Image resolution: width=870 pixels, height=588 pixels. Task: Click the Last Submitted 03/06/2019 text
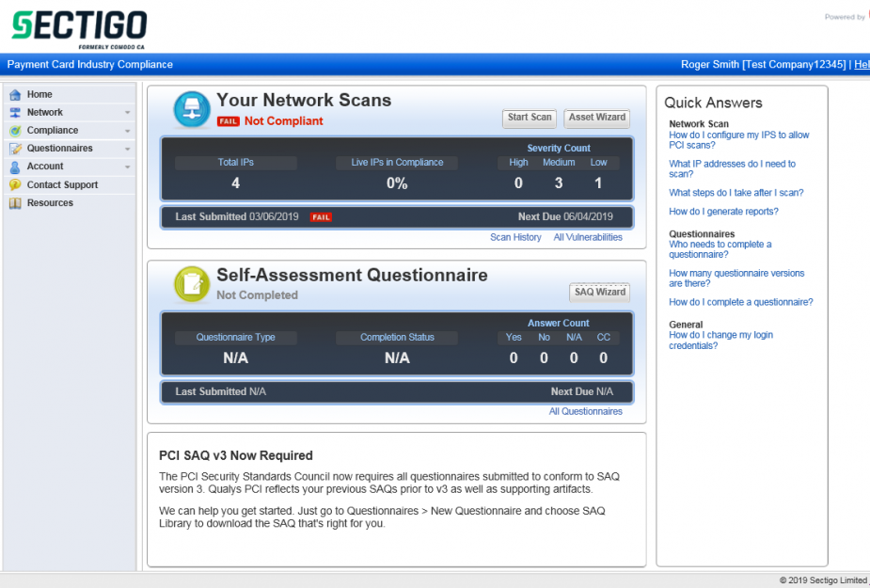pyautogui.click(x=237, y=216)
